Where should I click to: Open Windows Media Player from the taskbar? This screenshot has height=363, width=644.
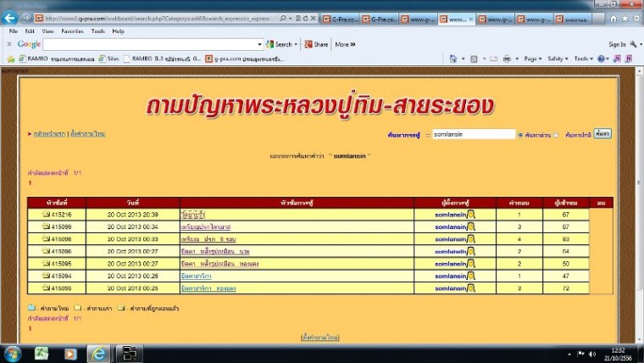[70, 352]
